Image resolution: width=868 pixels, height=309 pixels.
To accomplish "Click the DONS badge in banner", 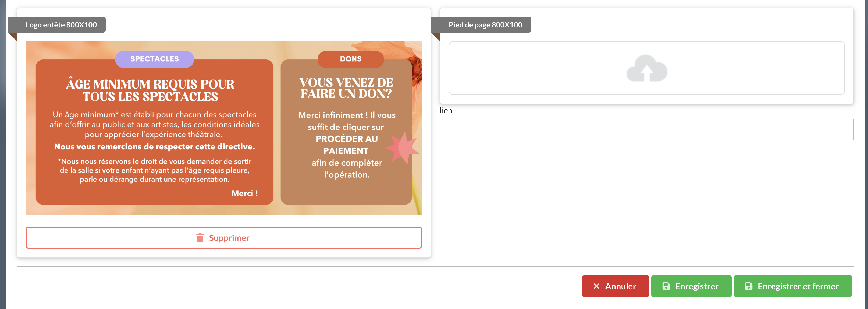I will pyautogui.click(x=350, y=59).
